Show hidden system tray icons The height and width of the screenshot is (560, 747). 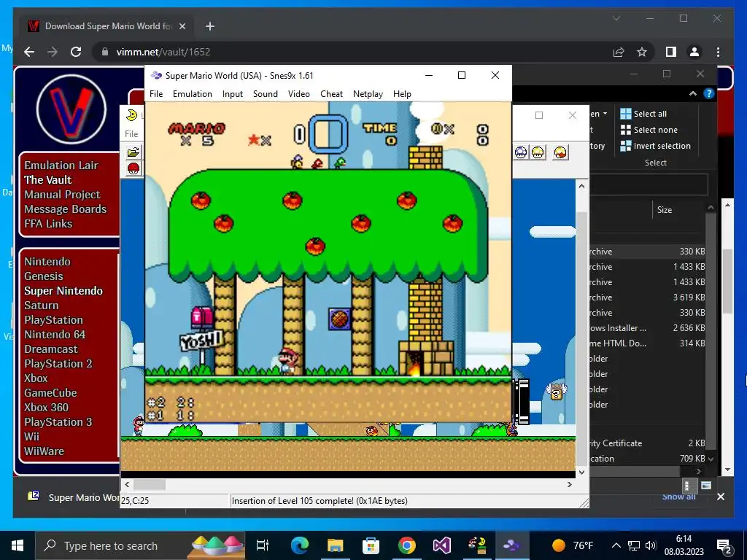616,545
